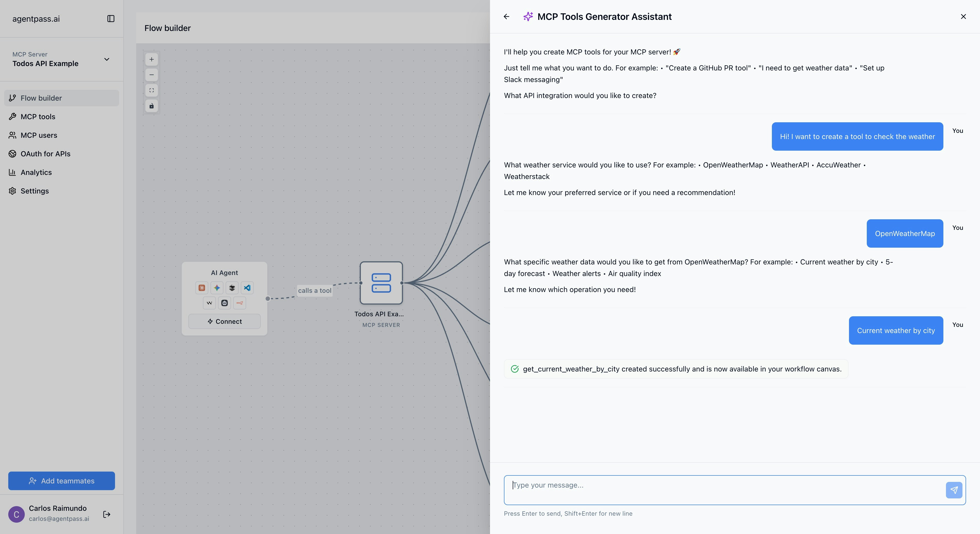Click the Gemini sparkle icon in AI Agent
The image size is (980, 534).
(217, 288)
